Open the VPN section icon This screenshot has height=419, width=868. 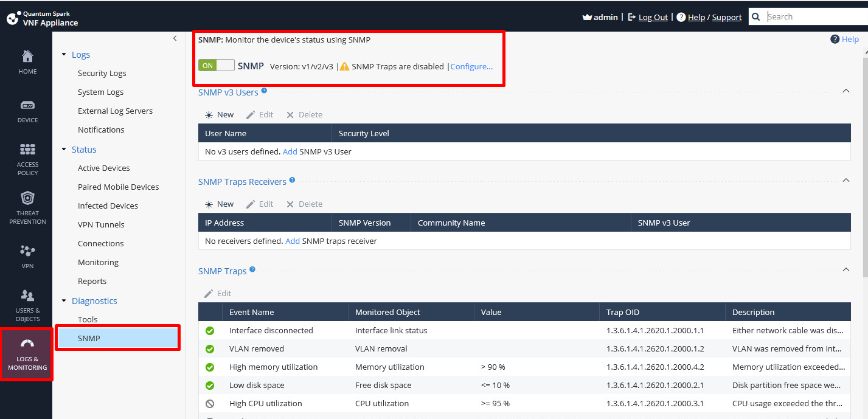[27, 251]
